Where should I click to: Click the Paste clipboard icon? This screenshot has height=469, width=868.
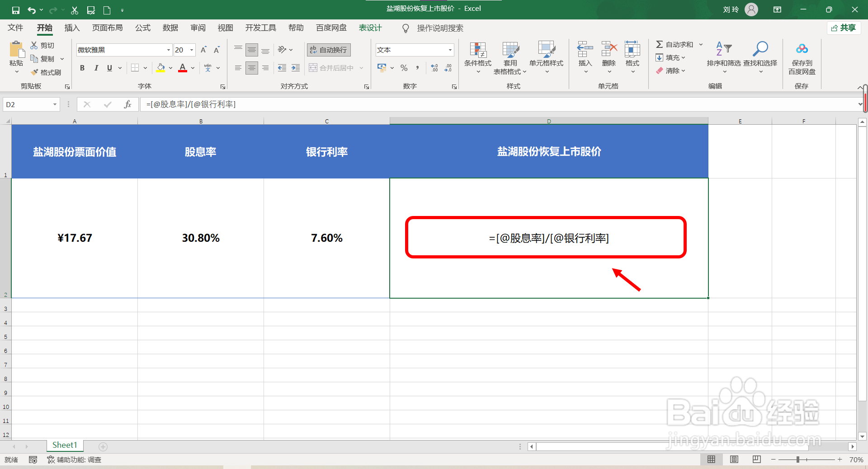[x=16, y=50]
